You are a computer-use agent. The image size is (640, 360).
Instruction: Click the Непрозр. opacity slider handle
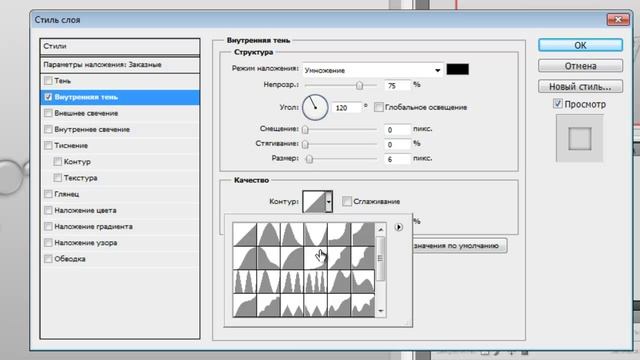coord(359,85)
